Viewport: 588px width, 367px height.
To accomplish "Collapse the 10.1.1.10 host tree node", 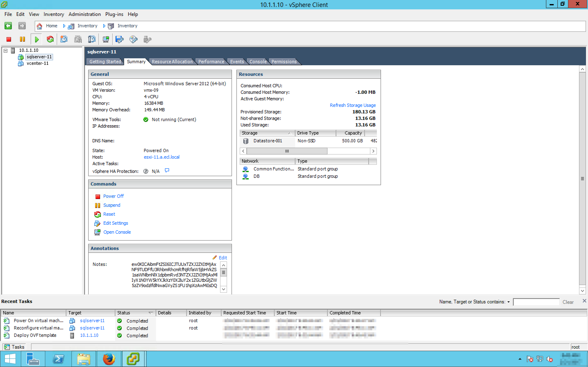I will (x=6, y=51).
